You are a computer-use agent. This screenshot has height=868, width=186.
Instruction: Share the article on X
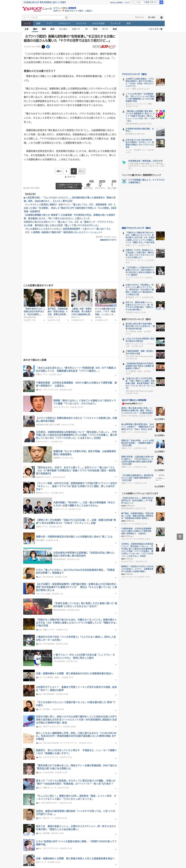point(43,47)
